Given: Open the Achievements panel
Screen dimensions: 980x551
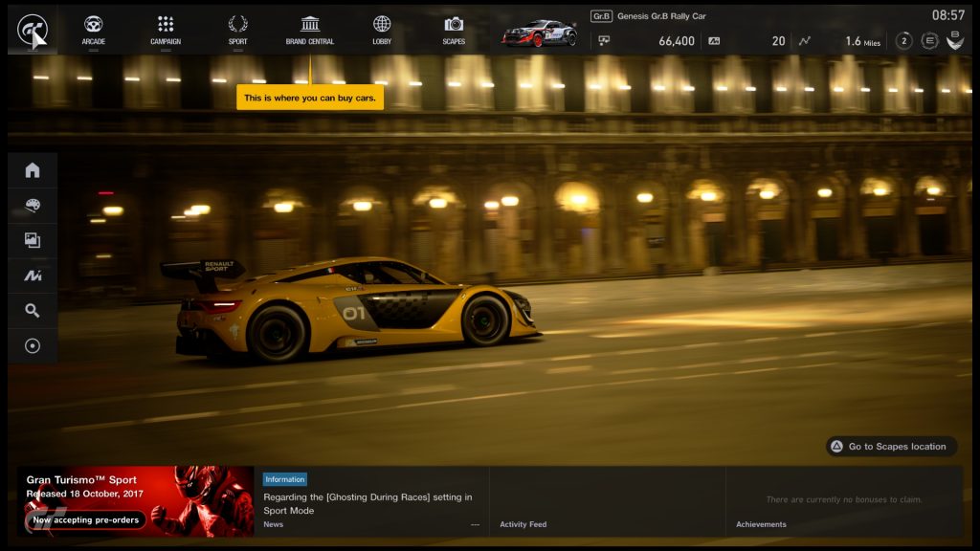Looking at the screenshot, I should [x=844, y=501].
